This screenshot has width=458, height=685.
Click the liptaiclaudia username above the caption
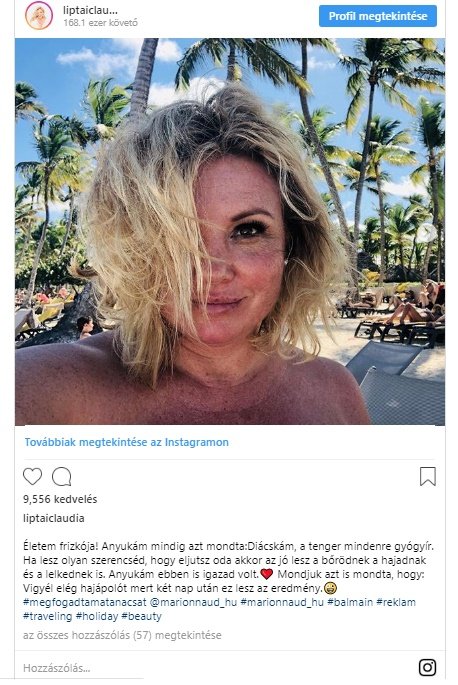(x=53, y=518)
